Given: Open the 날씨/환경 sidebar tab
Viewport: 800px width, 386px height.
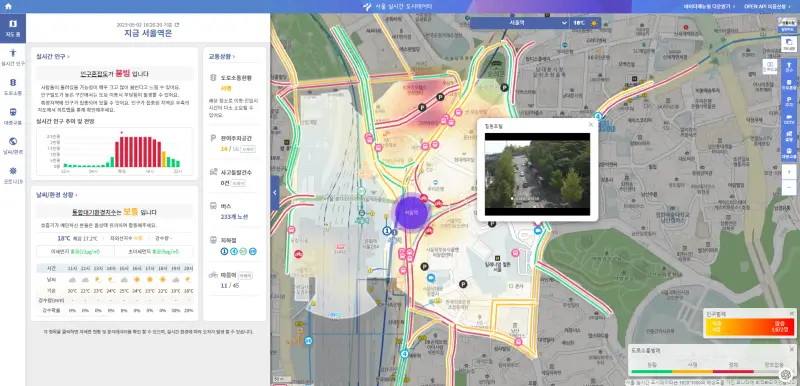Looking at the screenshot, I should 13,146.
